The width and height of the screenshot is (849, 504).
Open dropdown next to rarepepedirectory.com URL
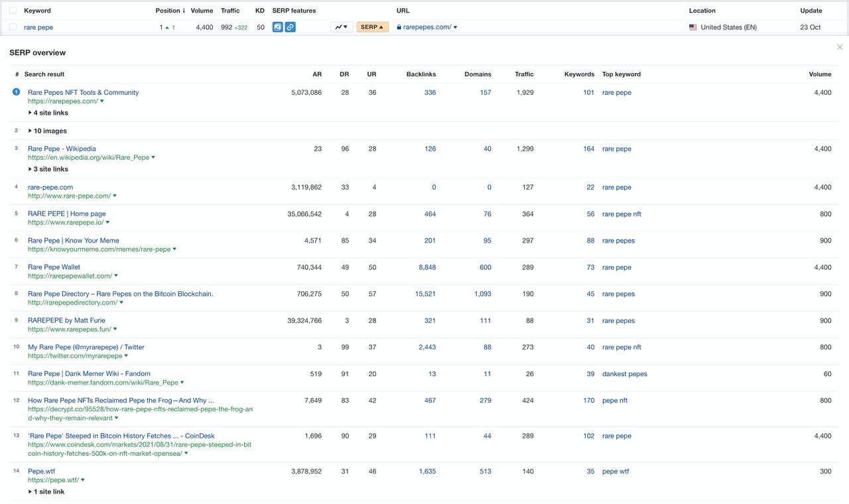click(x=121, y=302)
